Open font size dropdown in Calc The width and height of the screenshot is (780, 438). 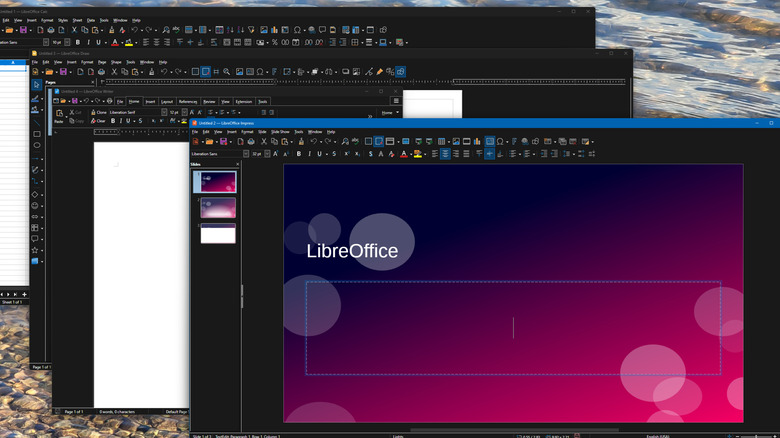tap(67, 42)
